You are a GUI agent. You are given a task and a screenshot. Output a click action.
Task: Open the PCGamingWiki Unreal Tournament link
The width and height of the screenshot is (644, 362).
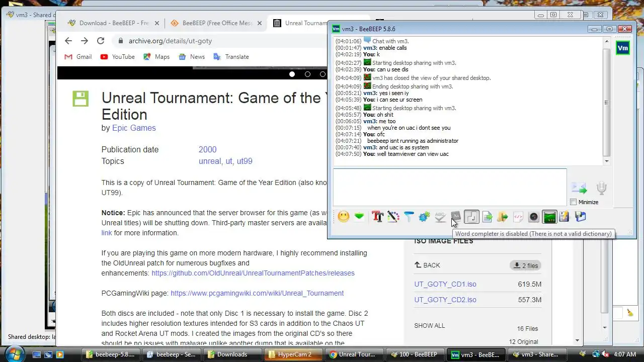point(257,293)
